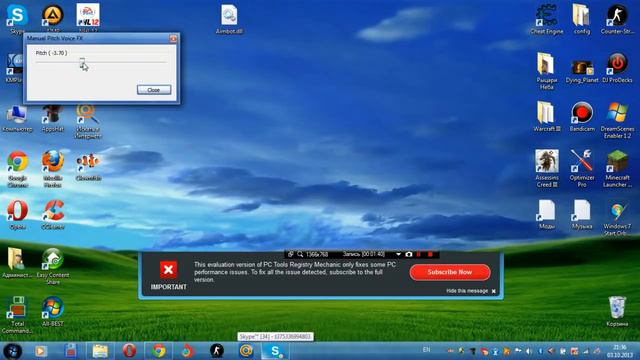Close the Manual Pitch Voice FX dialog via Close button

pos(154,90)
